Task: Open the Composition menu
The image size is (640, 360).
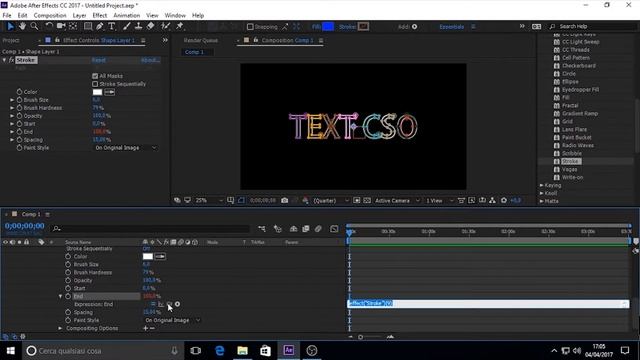Action: pyautogui.click(x=50, y=16)
